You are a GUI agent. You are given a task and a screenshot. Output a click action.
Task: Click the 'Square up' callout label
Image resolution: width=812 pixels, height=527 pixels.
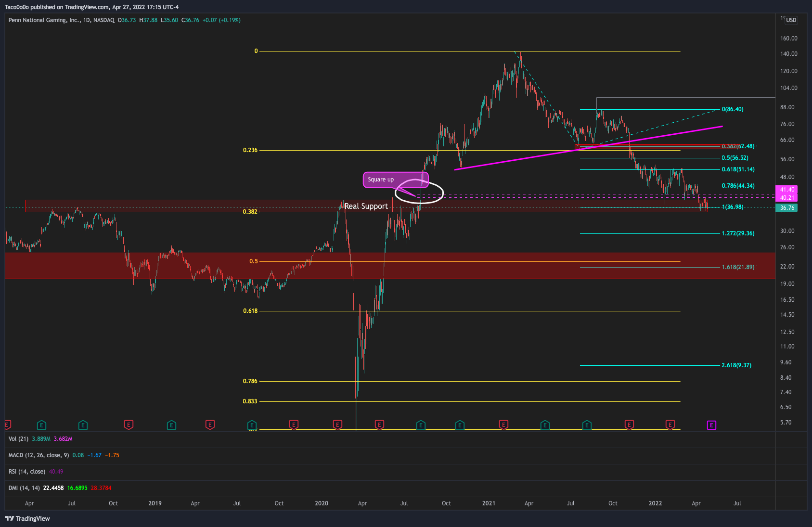[395, 180]
